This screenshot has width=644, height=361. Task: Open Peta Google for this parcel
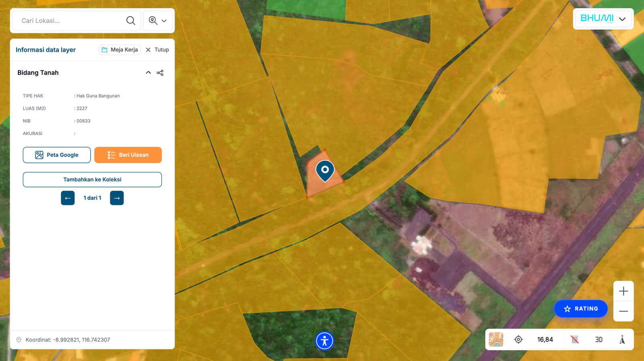tap(57, 155)
